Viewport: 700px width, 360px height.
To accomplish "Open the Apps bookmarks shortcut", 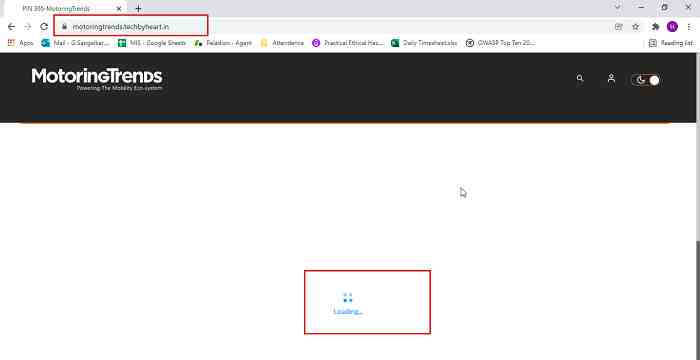I will point(21,43).
